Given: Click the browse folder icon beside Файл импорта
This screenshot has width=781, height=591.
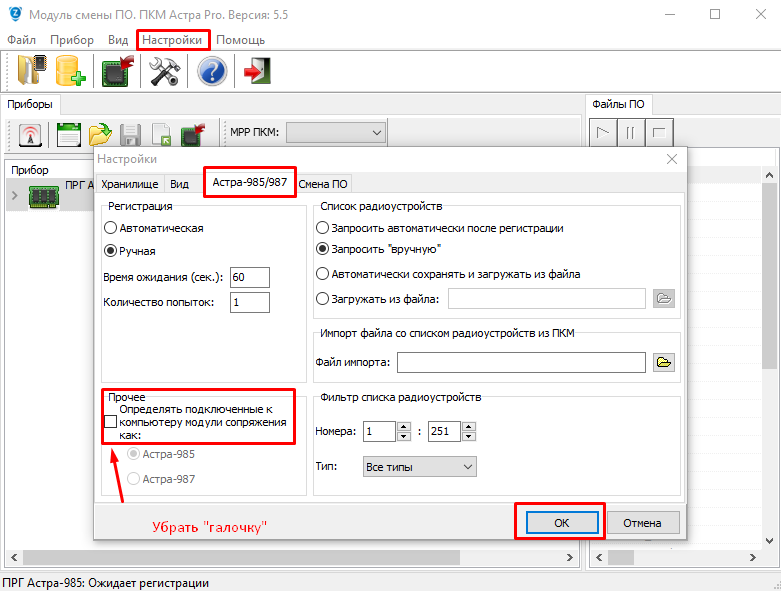Looking at the screenshot, I should (x=664, y=362).
